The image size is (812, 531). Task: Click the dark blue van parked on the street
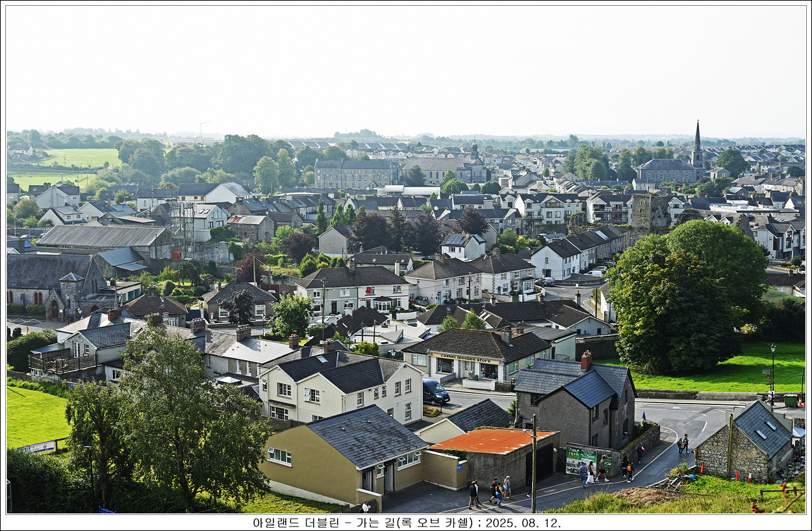coord(435,392)
